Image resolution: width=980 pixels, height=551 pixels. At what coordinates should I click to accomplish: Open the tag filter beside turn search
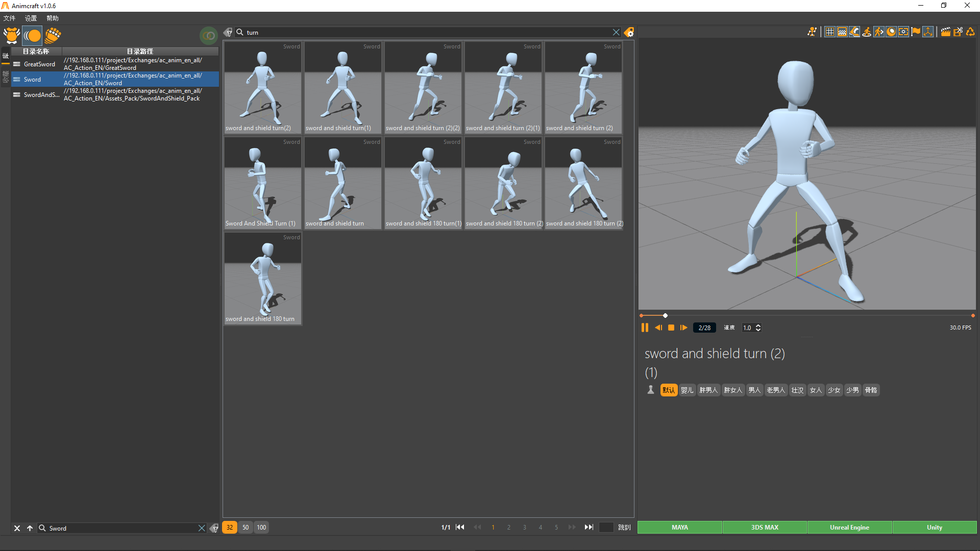228,32
